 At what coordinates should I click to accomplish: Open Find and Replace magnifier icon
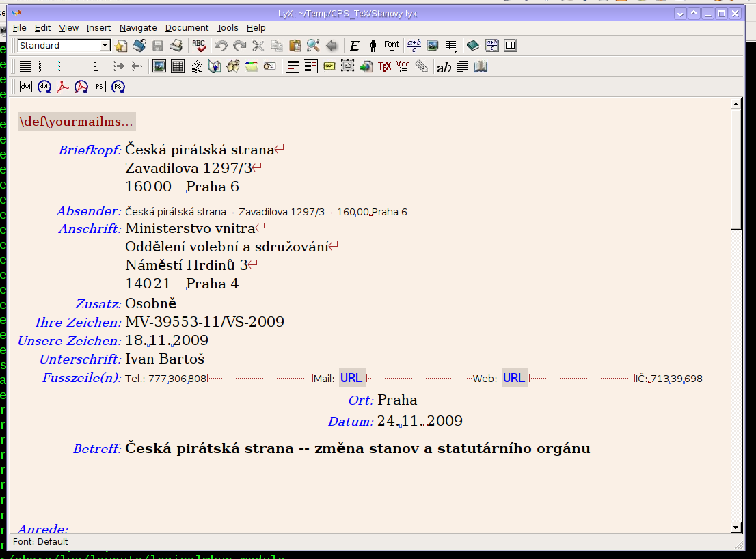[x=313, y=46]
